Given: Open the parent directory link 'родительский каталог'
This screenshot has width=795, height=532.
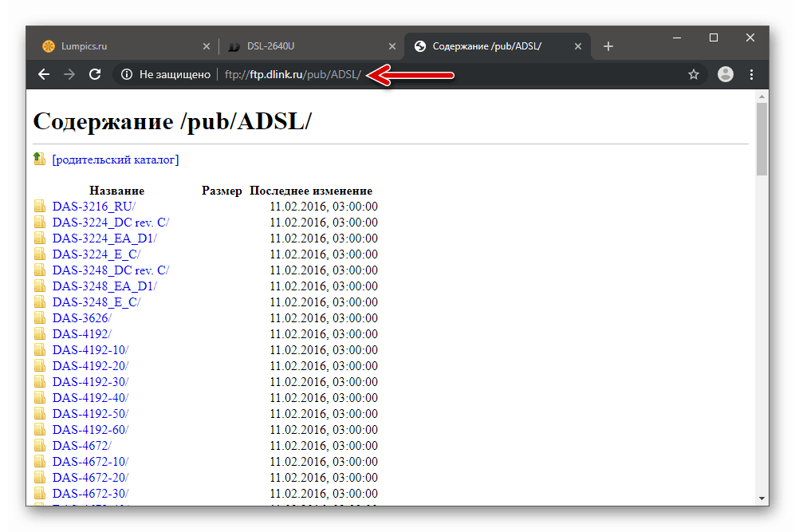Looking at the screenshot, I should pyautogui.click(x=116, y=160).
